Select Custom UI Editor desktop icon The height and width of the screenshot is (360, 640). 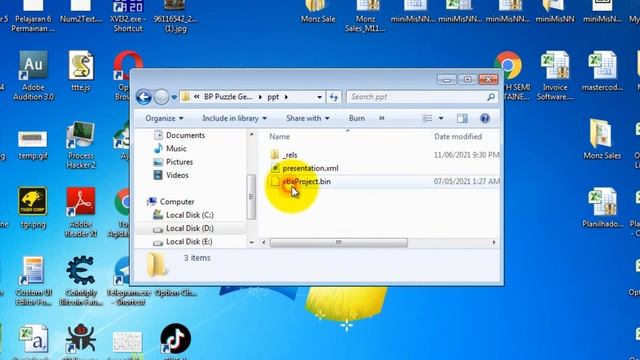coord(33,281)
